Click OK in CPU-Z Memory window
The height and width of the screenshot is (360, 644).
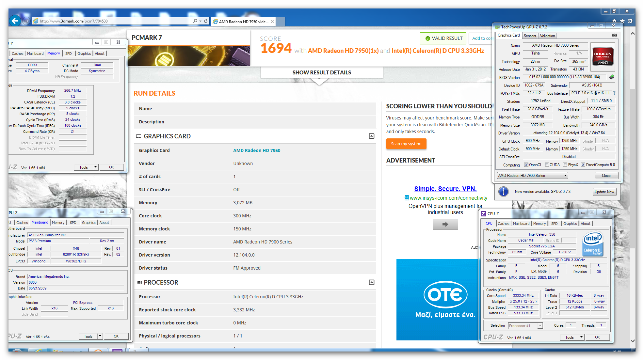click(111, 167)
